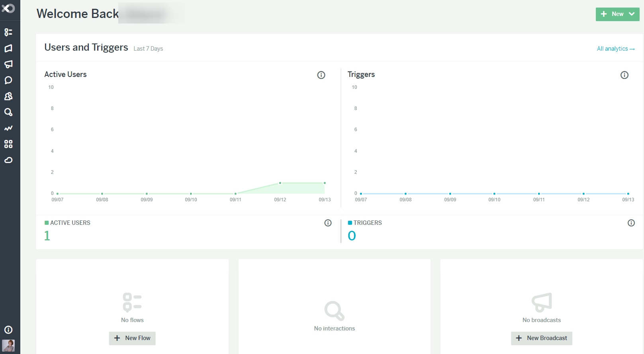Click the Triggers chart info icon
The width and height of the screenshot is (644, 354).
click(624, 75)
